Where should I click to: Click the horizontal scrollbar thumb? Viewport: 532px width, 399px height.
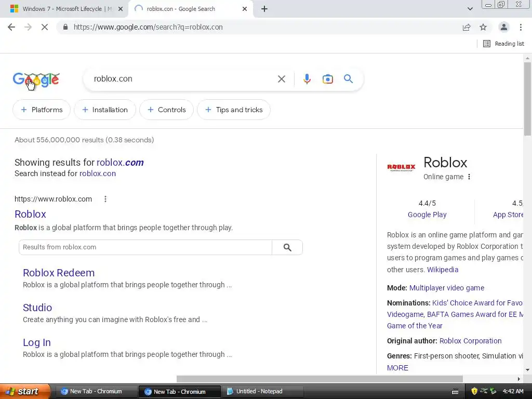click(x=320, y=379)
